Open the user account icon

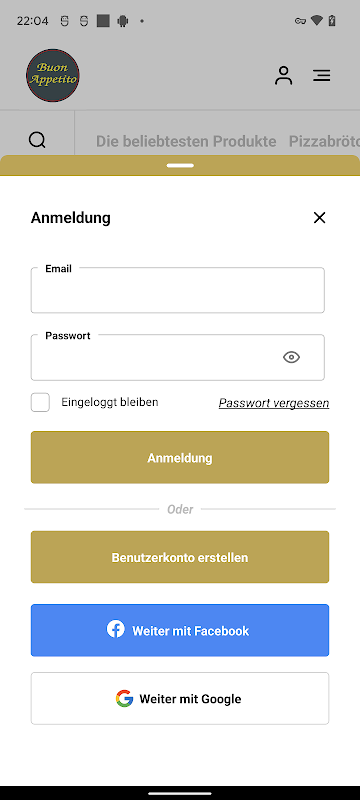[284, 76]
